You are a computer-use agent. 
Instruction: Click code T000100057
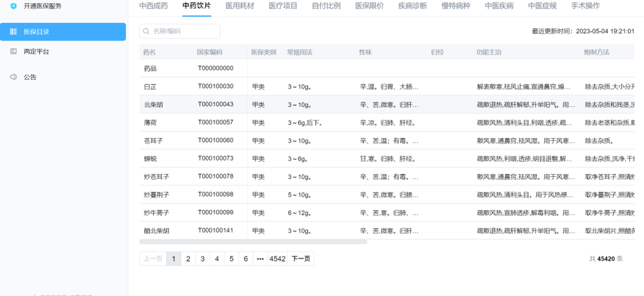tap(216, 123)
